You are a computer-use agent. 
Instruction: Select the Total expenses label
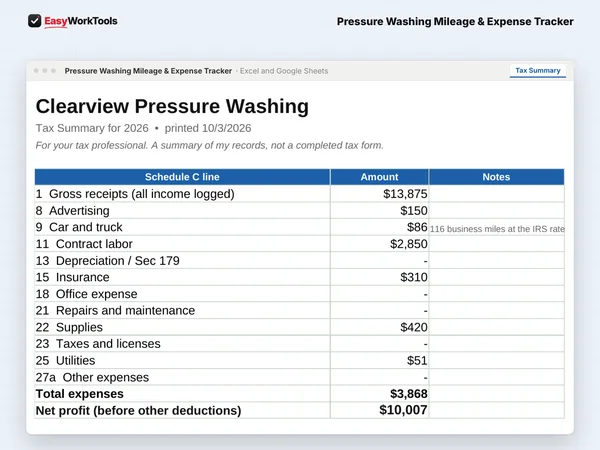click(x=80, y=394)
